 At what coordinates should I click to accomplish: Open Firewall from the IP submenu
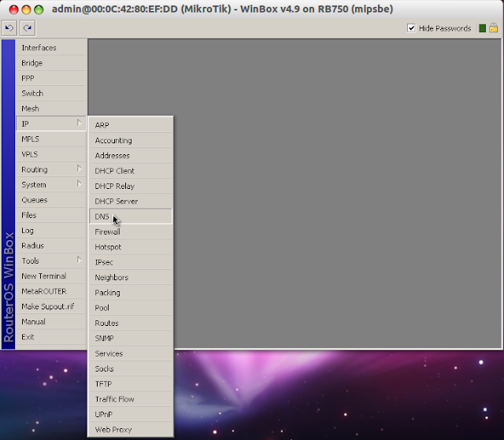click(x=131, y=231)
